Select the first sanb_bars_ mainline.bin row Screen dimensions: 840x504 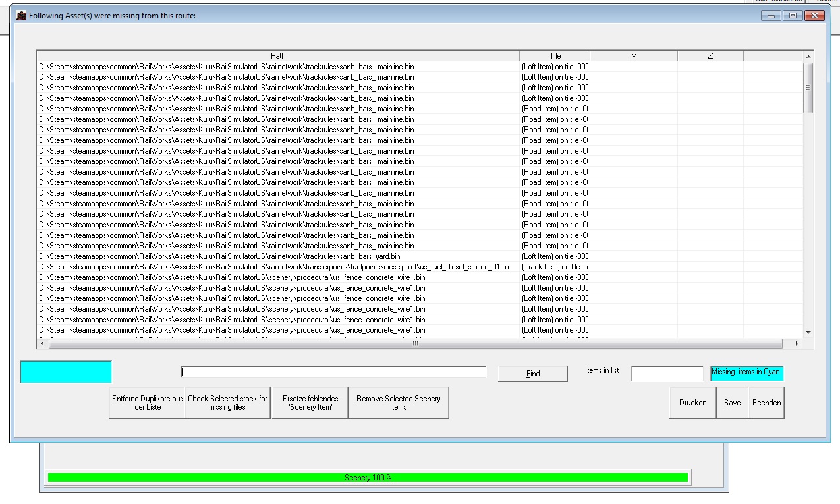point(420,67)
